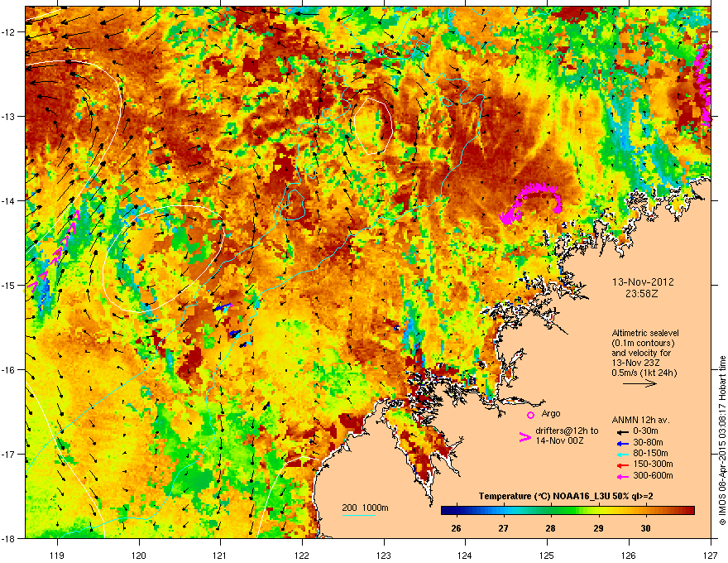The width and height of the screenshot is (728, 563).
Task: Click the longitude axis label 119
Action: click(57, 555)
